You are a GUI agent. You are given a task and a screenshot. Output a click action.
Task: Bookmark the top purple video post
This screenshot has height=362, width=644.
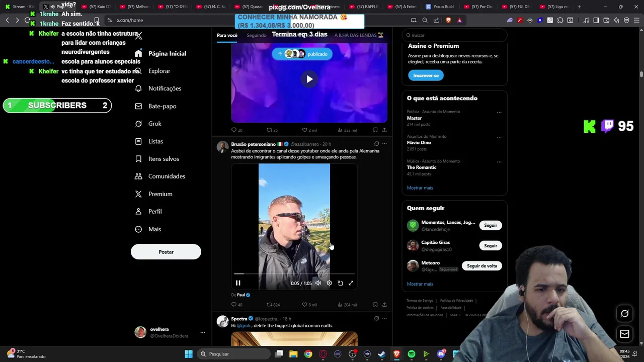[x=375, y=130]
